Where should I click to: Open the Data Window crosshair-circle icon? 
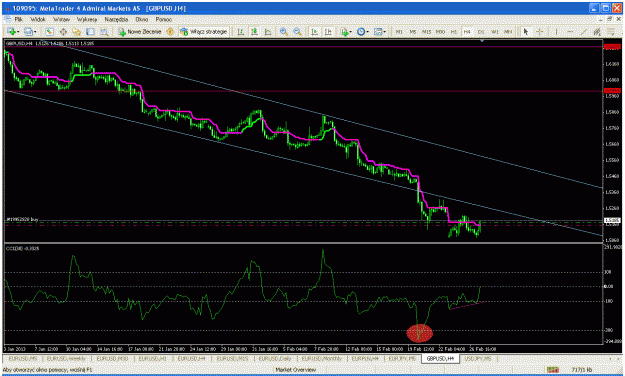(63, 32)
